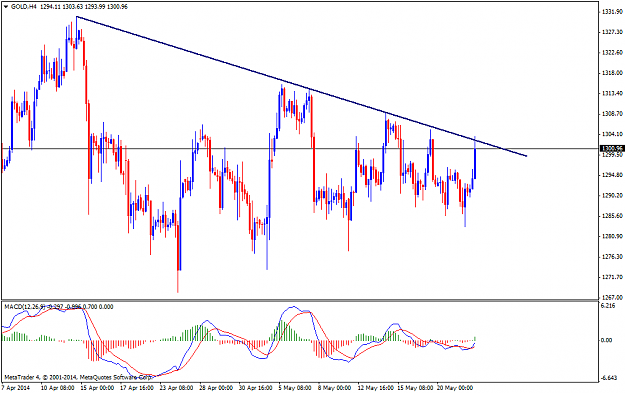
Task: Click the 7 Apr 2014 date label
Action: 15,387
